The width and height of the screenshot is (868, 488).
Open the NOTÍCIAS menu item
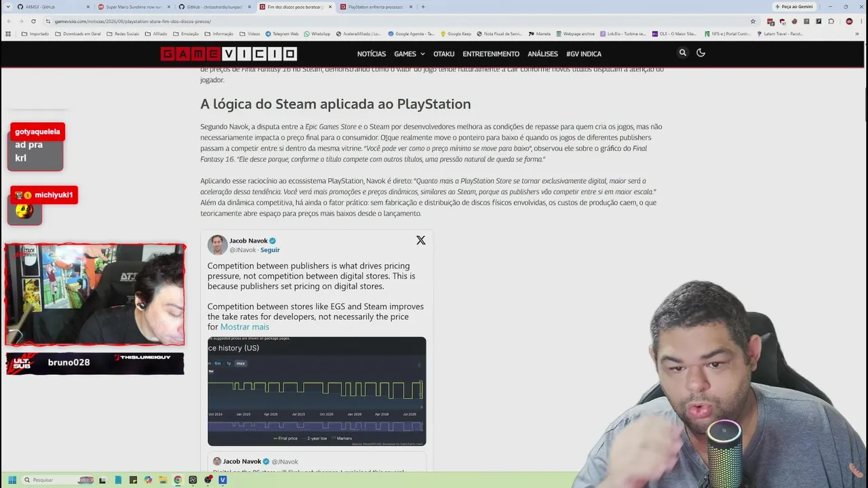coord(372,54)
